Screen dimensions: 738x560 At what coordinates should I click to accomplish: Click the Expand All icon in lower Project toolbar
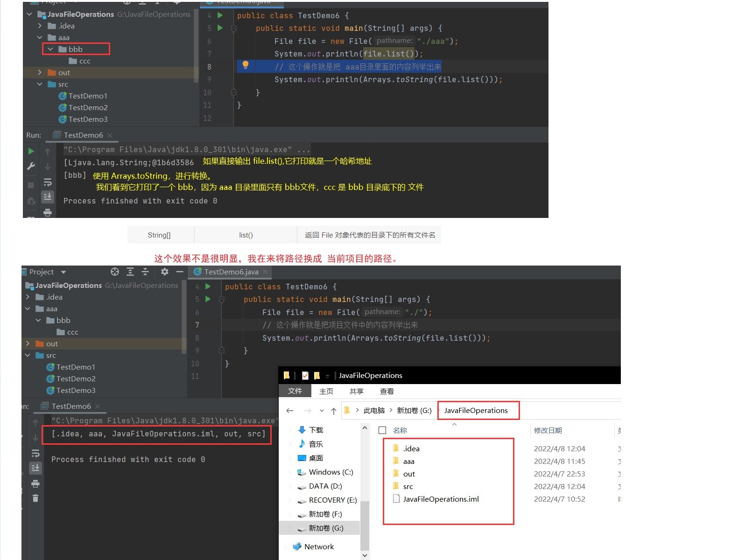pyautogui.click(x=130, y=272)
